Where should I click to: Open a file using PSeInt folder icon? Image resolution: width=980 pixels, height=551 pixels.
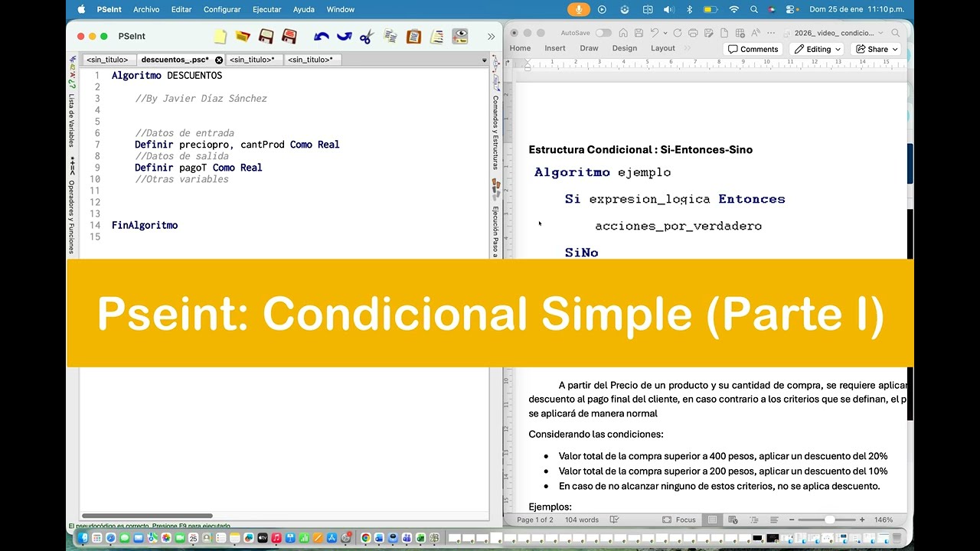[x=243, y=36]
